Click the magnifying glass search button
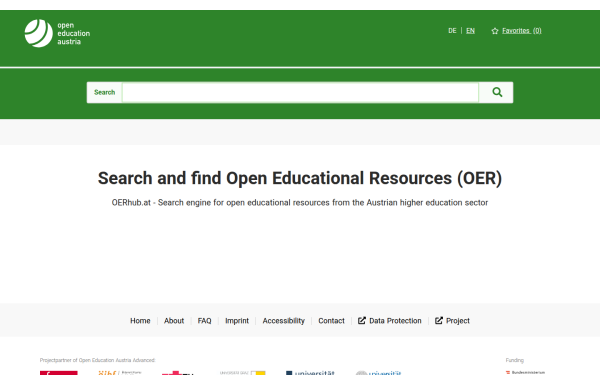 click(x=496, y=92)
